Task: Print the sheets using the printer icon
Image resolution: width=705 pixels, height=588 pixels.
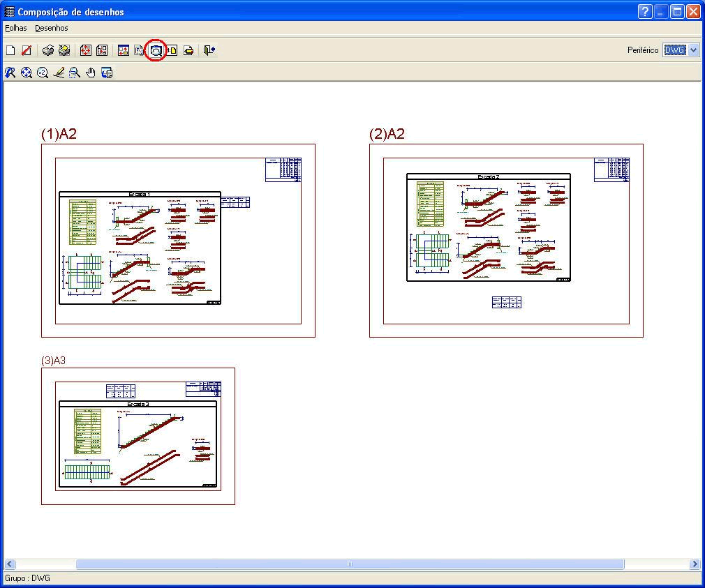Action: coord(47,50)
